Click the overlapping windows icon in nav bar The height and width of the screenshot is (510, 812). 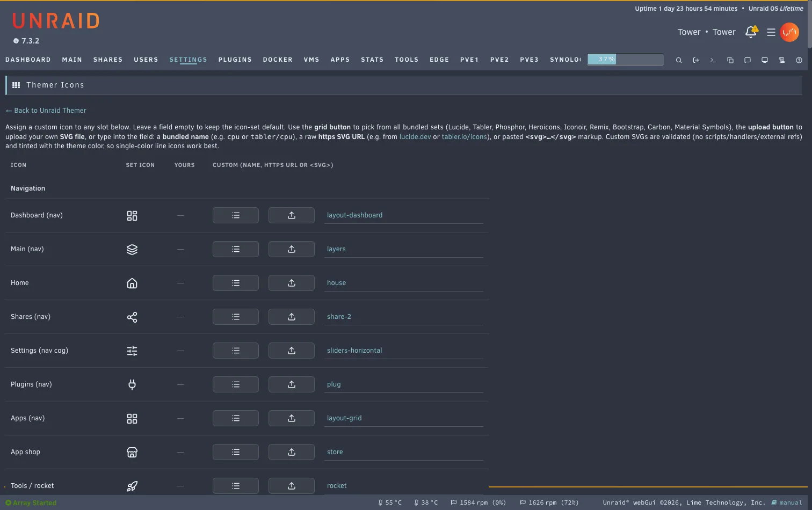coord(730,60)
